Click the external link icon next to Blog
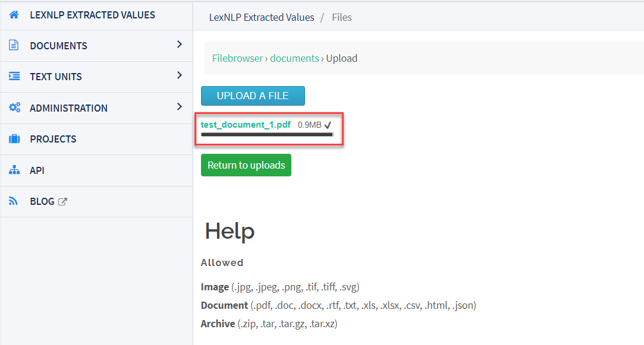 [x=62, y=201]
